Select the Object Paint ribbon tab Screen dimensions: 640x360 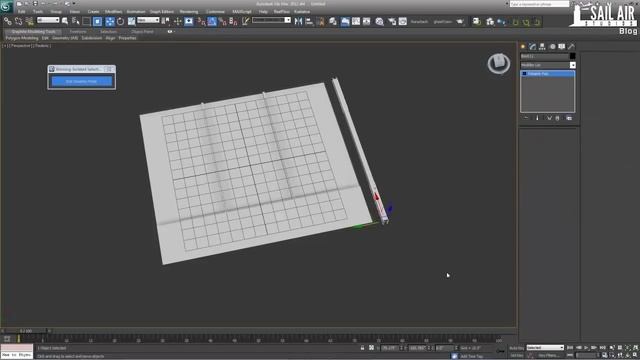142,31
